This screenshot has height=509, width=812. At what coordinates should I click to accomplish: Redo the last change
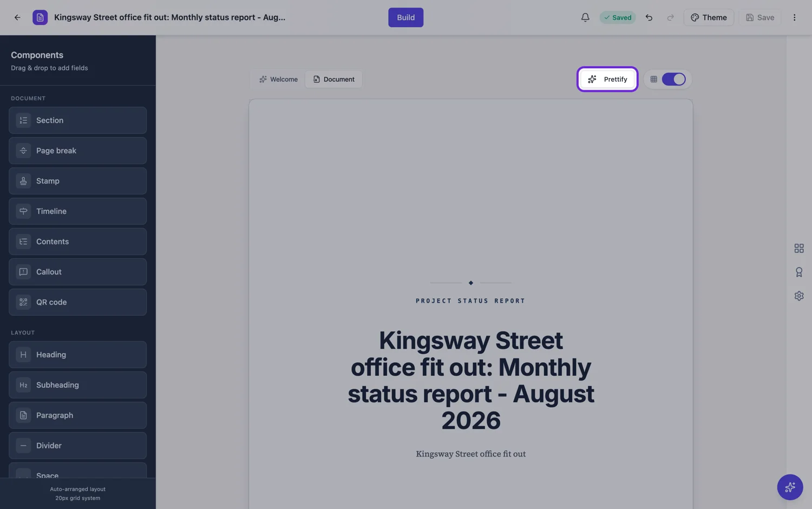(x=670, y=17)
